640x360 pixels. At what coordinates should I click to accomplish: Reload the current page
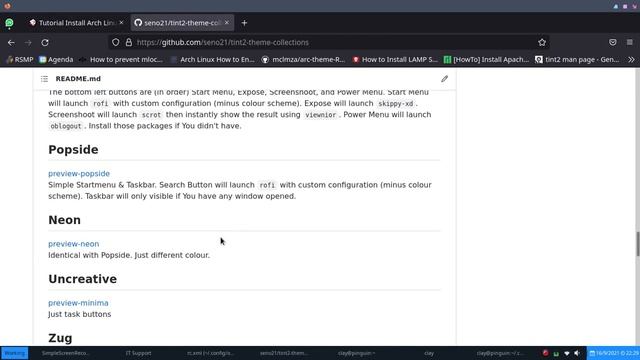tap(45, 42)
